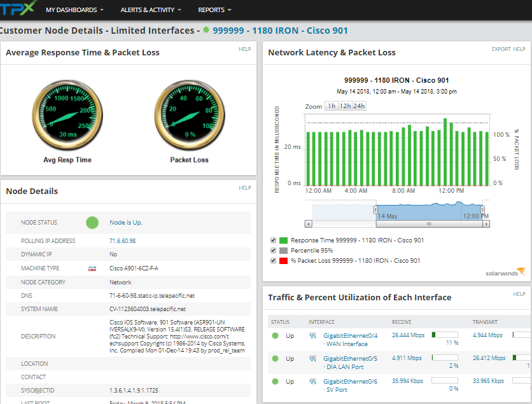
Task: Click the system name CV-1123604003.telepacific.net
Action: (148, 309)
